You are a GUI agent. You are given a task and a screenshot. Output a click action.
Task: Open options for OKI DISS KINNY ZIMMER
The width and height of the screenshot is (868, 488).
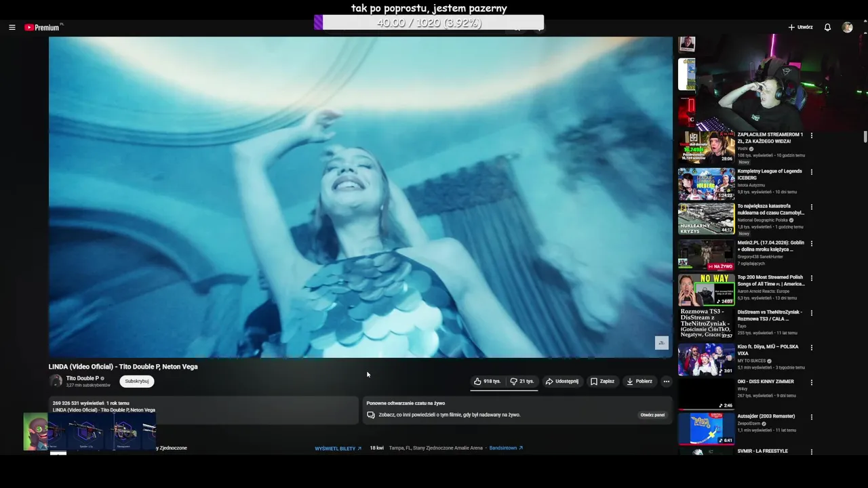811,382
